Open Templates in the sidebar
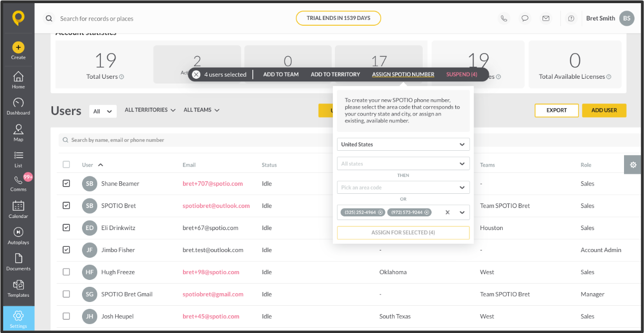This screenshot has height=333, width=644. 18,288
